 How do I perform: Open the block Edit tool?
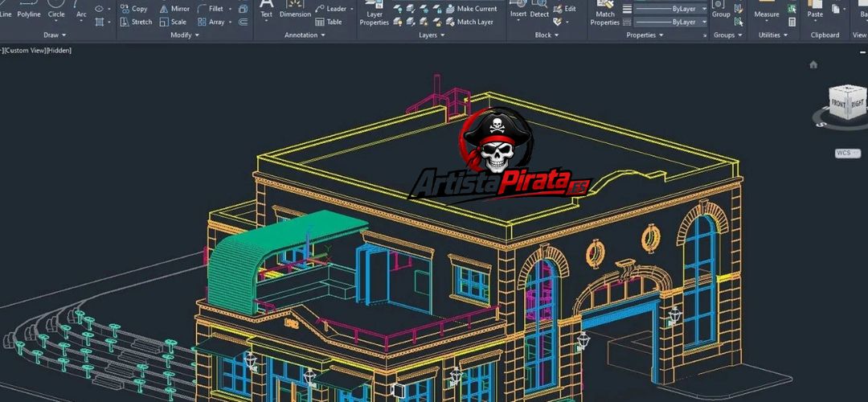pyautogui.click(x=565, y=9)
